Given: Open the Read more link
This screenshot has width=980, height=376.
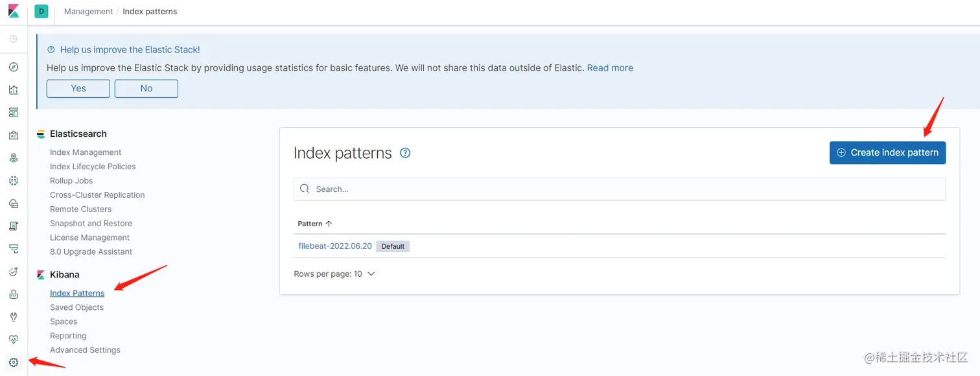Looking at the screenshot, I should [x=610, y=68].
